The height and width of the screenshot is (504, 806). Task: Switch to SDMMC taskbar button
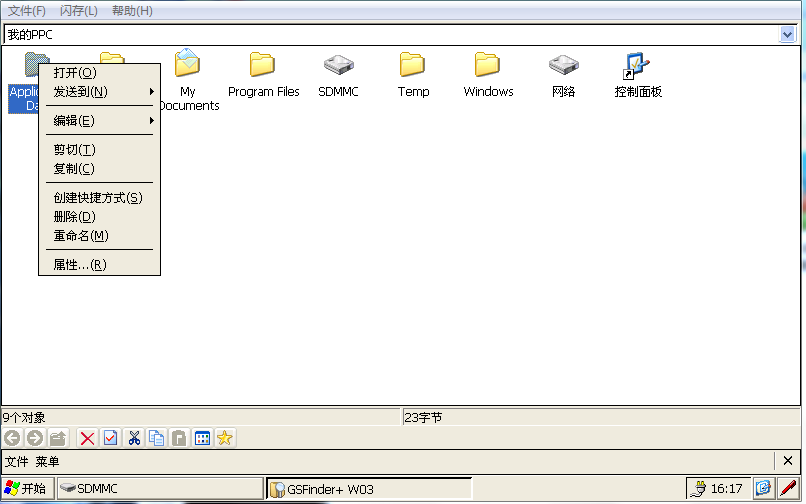tap(97, 489)
